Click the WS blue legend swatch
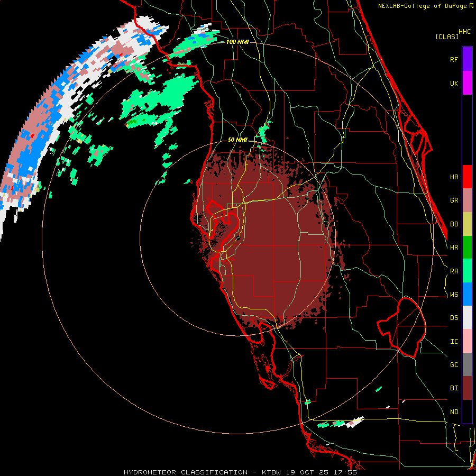Viewport: 476px width, 476px height. [467, 294]
